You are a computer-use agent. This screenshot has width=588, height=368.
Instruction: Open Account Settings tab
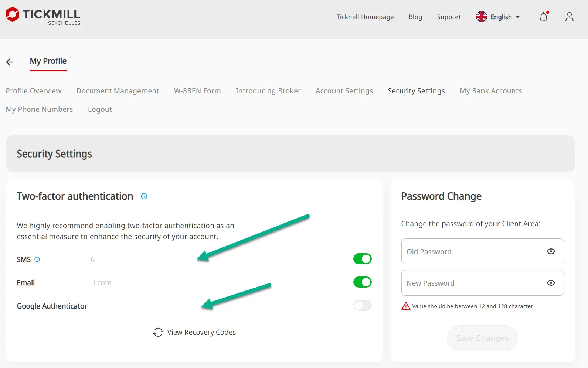click(x=344, y=91)
